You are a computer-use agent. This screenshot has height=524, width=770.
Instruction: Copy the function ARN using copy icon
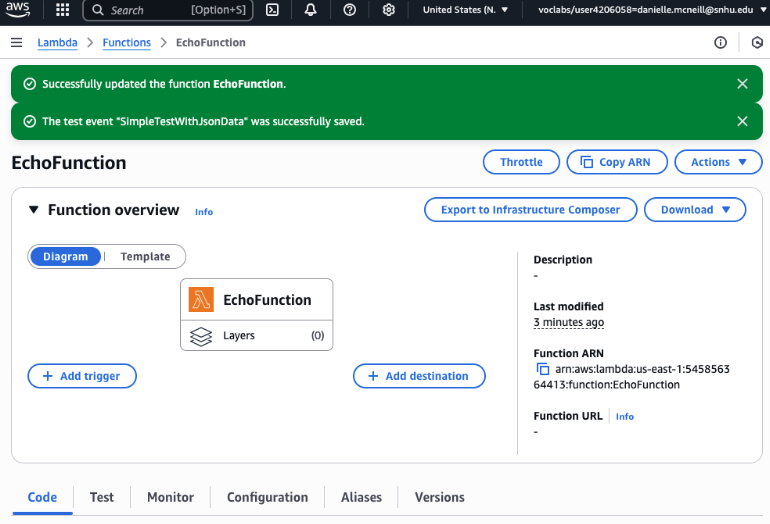tap(543, 369)
